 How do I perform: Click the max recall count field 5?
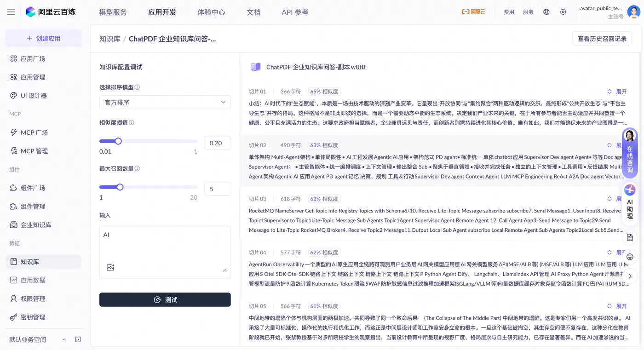pyautogui.click(x=217, y=189)
